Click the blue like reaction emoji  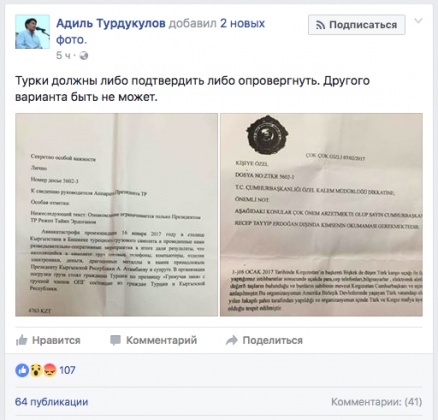(x=22, y=370)
